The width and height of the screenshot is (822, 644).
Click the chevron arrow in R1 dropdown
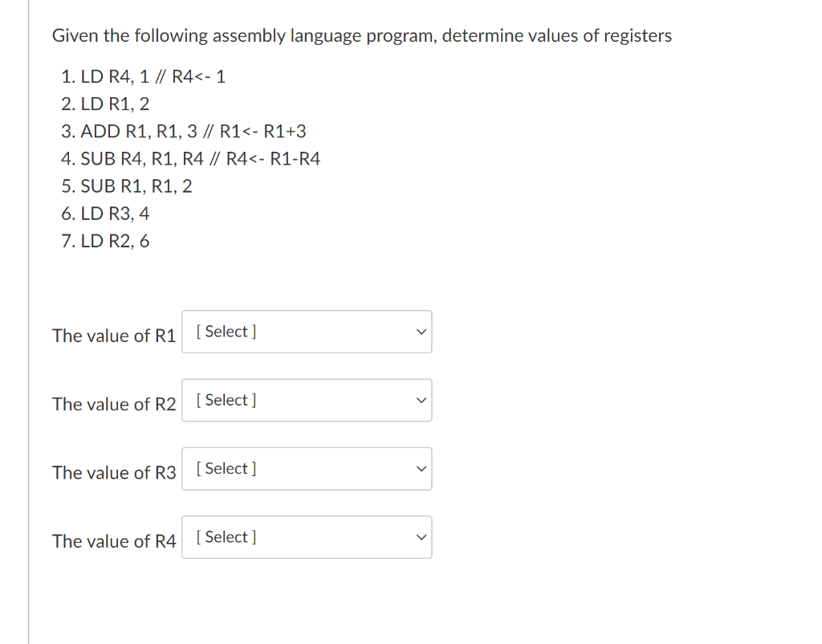421,332
